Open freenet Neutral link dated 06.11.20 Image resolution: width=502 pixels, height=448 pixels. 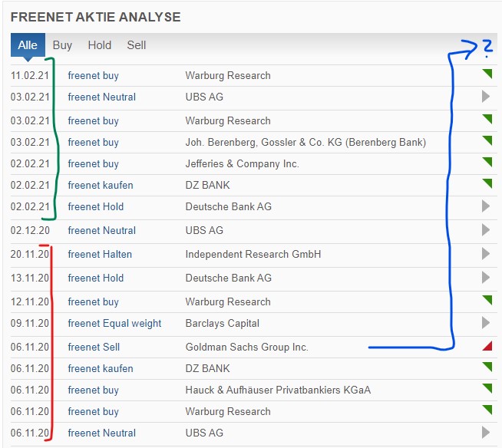(102, 433)
